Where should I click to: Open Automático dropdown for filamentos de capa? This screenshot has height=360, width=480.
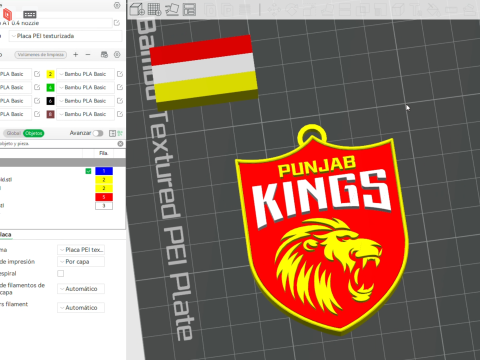pyautogui.click(x=81, y=289)
